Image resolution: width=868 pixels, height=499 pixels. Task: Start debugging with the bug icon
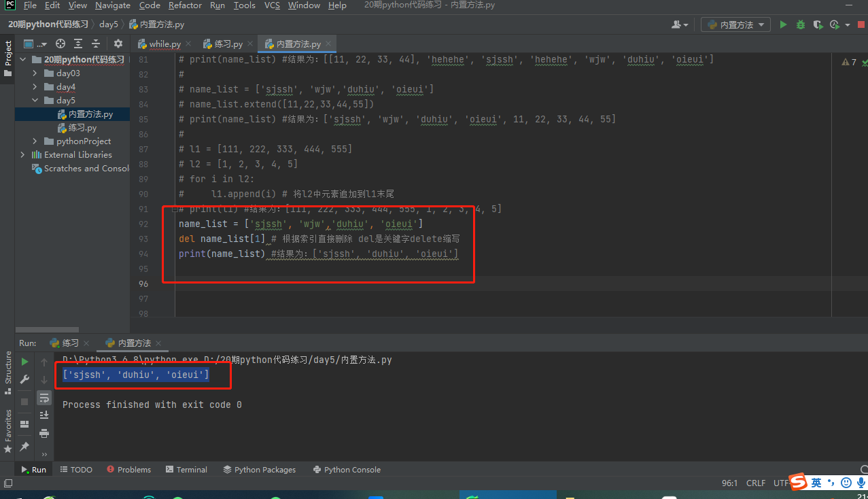801,24
